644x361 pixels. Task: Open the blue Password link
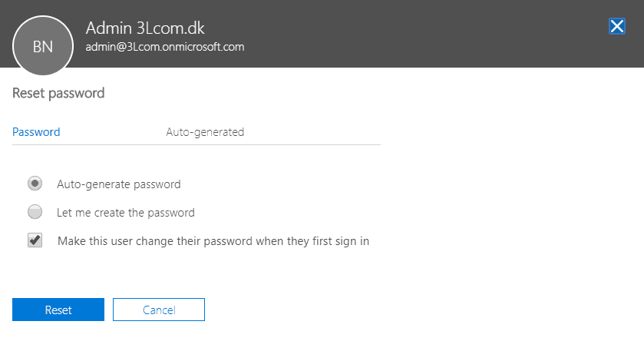pyautogui.click(x=36, y=132)
